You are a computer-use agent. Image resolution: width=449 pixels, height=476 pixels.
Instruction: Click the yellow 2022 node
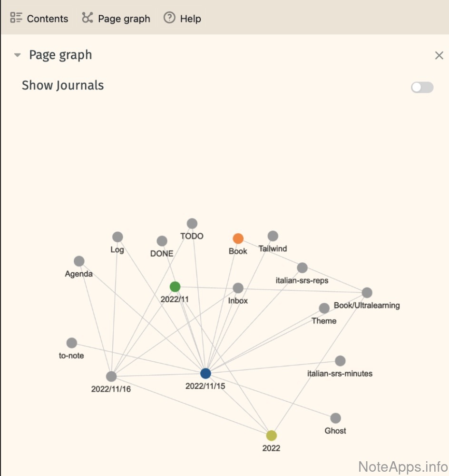[x=271, y=435]
